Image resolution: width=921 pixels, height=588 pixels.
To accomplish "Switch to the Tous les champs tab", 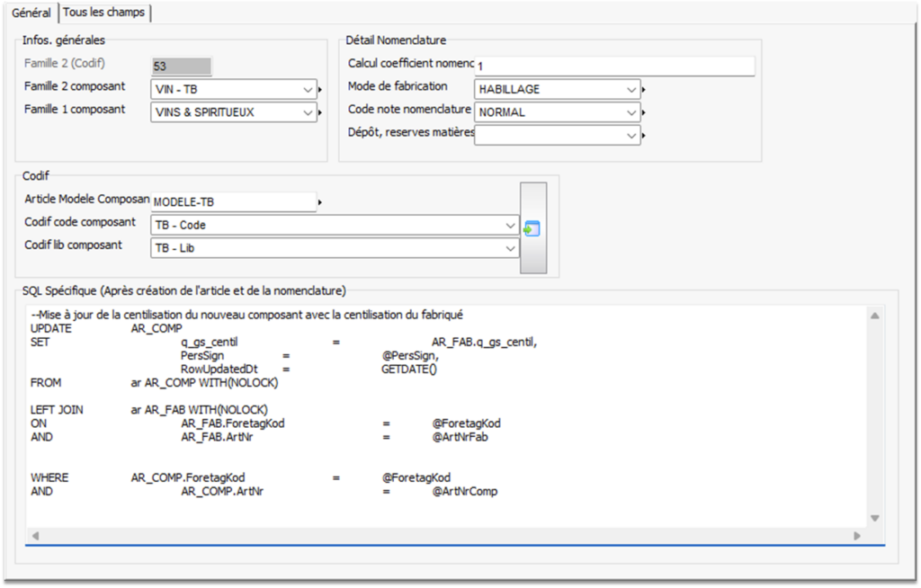I will coord(106,13).
